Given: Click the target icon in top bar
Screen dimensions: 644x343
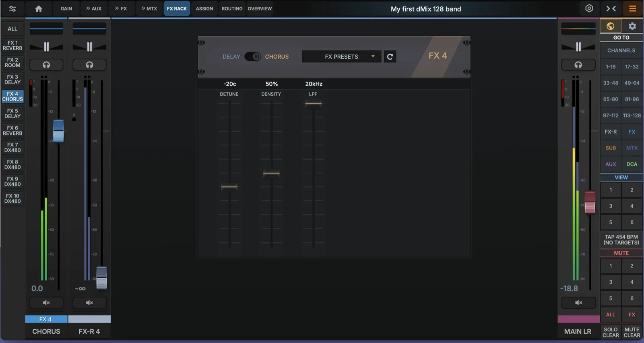Looking at the screenshot, I should (x=589, y=8).
